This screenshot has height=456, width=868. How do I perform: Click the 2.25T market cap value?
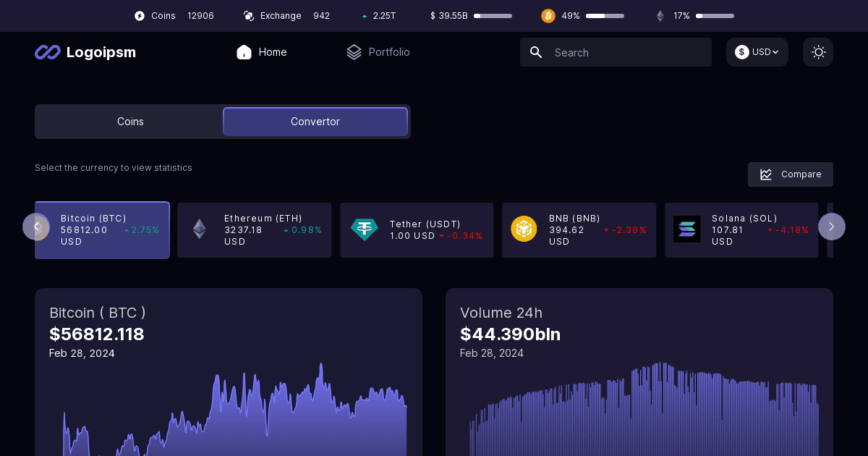(x=385, y=16)
